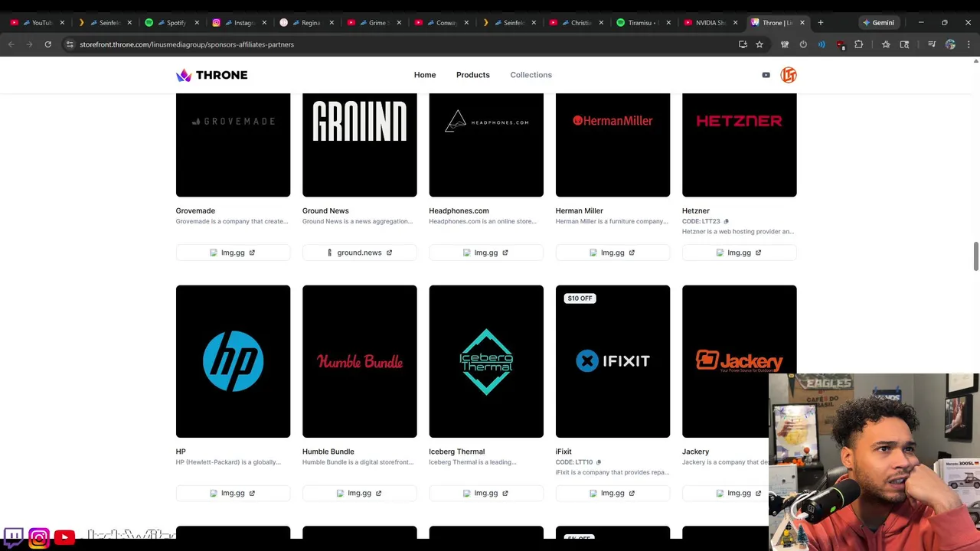Select the Headphones.com logo thumbnail
Image resolution: width=980 pixels, height=551 pixels.
(486, 145)
